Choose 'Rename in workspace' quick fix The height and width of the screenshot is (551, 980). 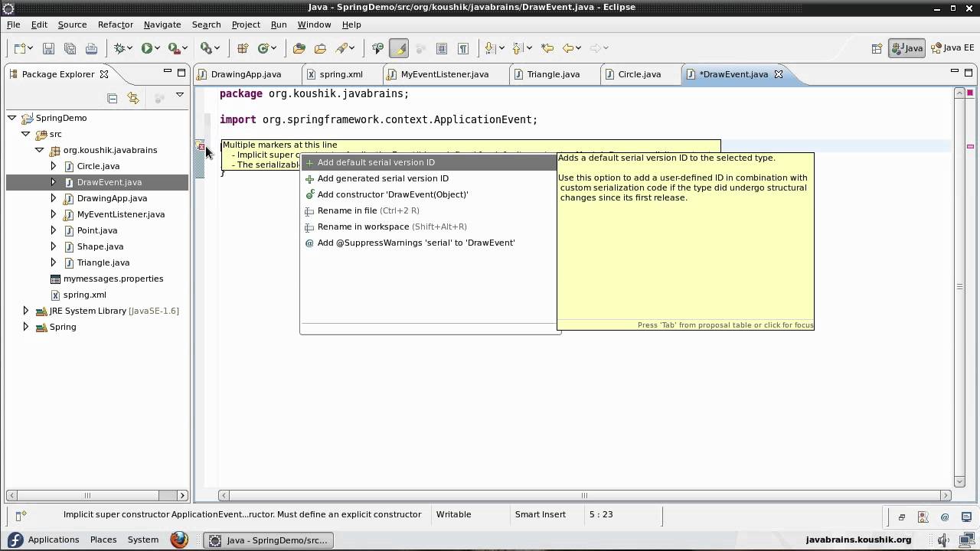pos(429,227)
